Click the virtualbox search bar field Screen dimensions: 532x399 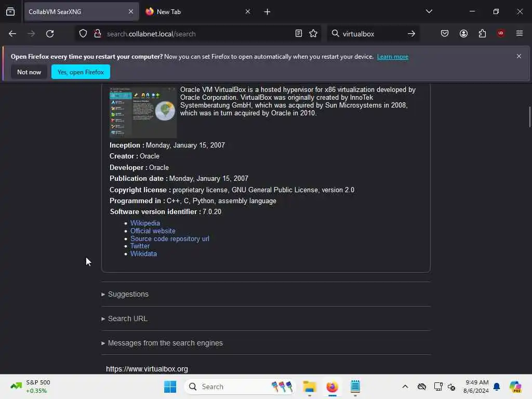[x=373, y=34]
